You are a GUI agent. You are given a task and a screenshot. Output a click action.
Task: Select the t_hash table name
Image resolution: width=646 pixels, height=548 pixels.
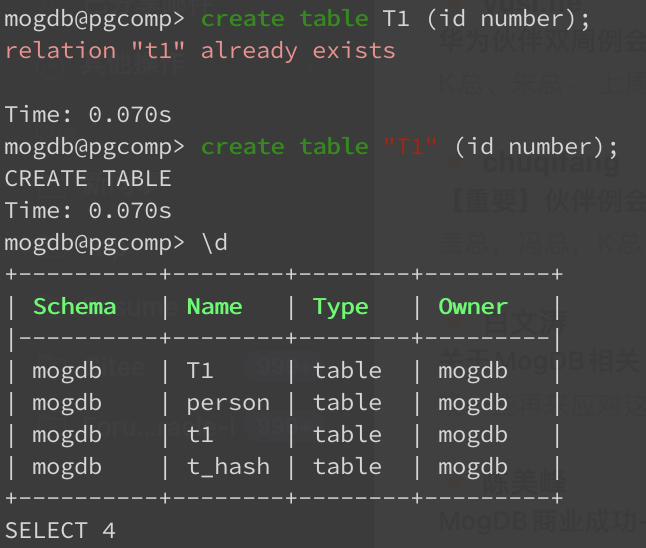click(x=228, y=467)
